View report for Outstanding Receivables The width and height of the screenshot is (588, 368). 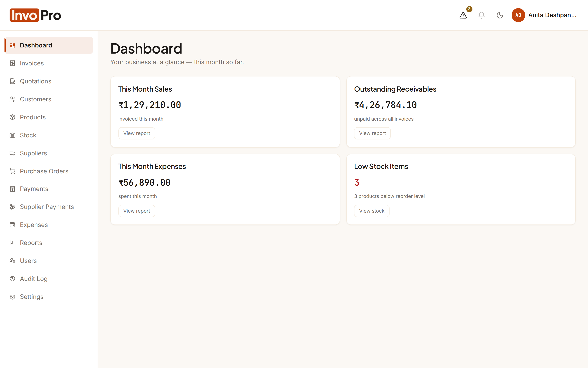[x=372, y=133]
